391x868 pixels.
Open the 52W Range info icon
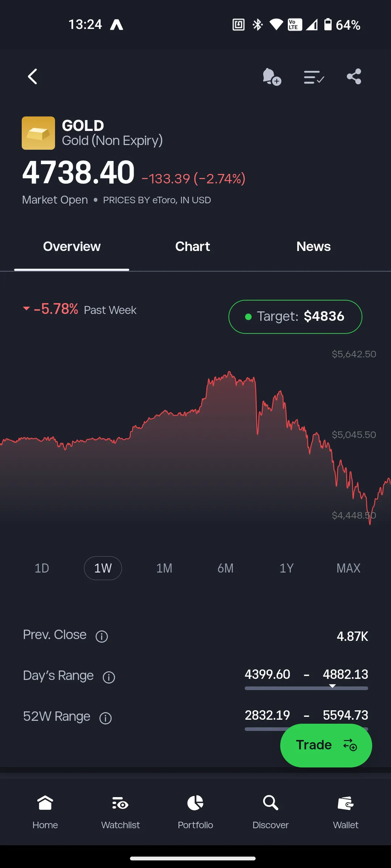click(x=105, y=718)
